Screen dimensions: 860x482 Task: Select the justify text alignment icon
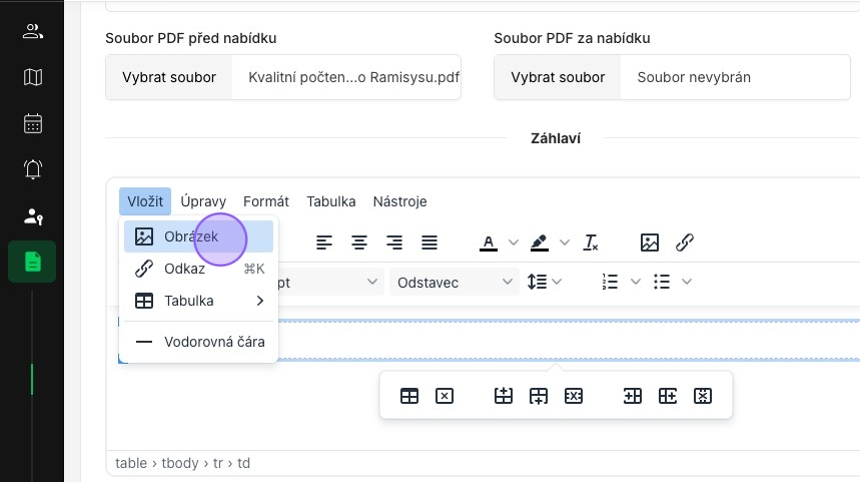[x=429, y=242]
